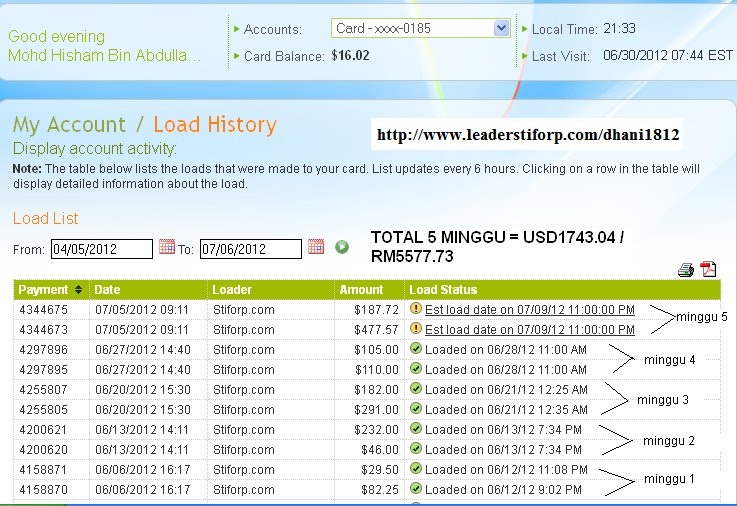Open the To date calendar picker icon

click(316, 247)
